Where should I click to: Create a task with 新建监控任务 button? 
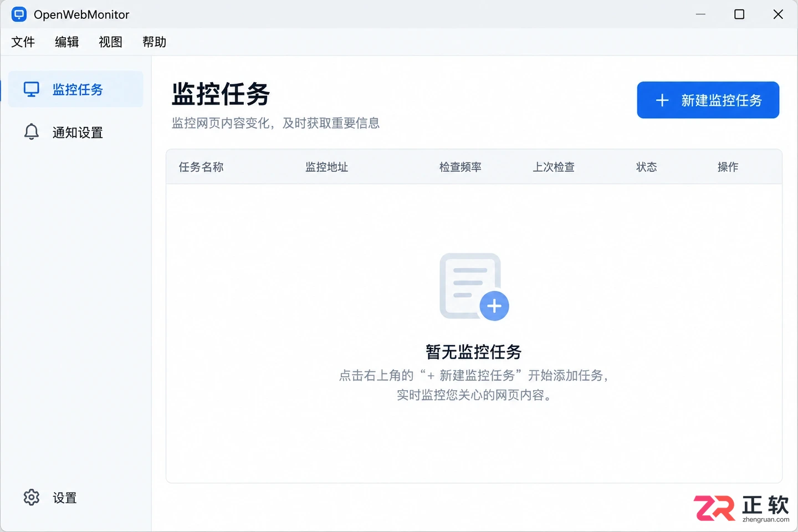click(708, 100)
